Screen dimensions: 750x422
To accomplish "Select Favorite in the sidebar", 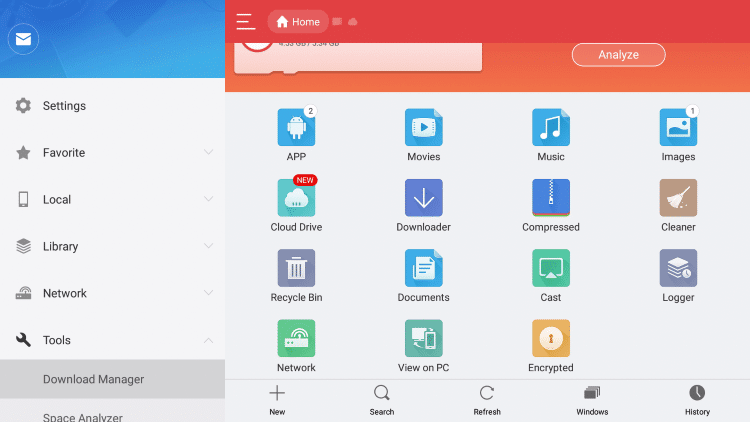I will tap(112, 153).
